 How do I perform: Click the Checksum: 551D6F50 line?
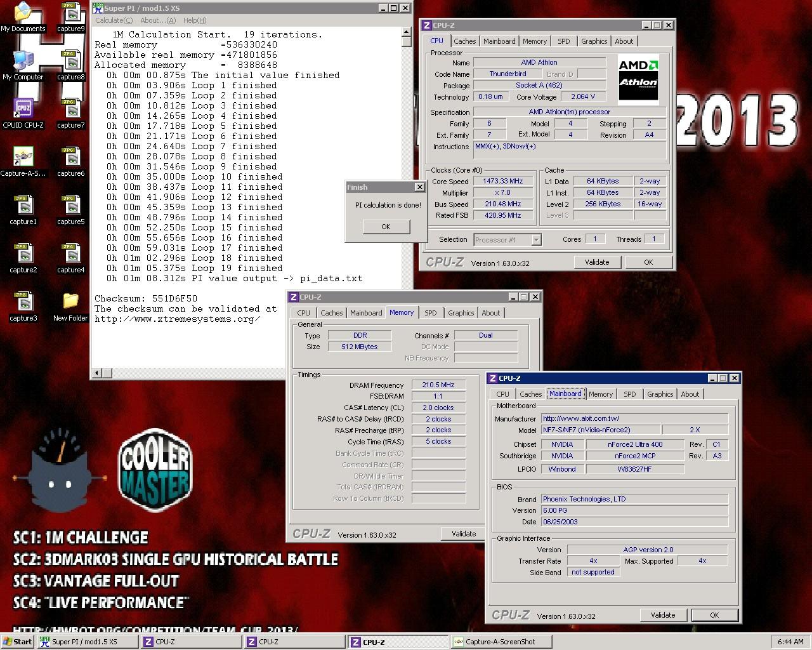pos(146,298)
